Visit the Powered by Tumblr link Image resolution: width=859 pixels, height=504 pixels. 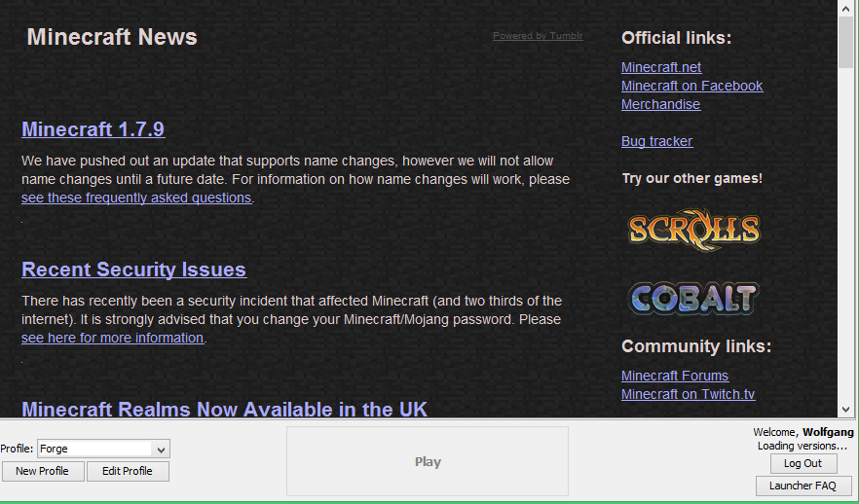(x=538, y=36)
